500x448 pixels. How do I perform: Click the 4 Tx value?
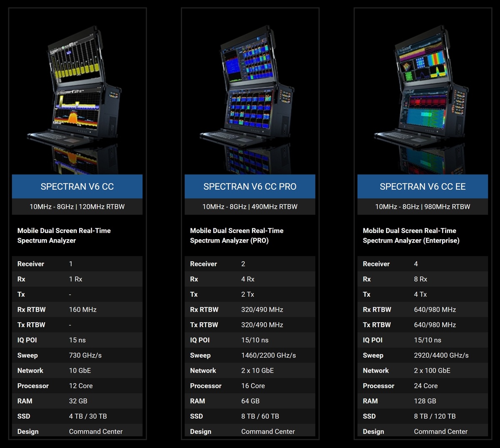pos(420,294)
